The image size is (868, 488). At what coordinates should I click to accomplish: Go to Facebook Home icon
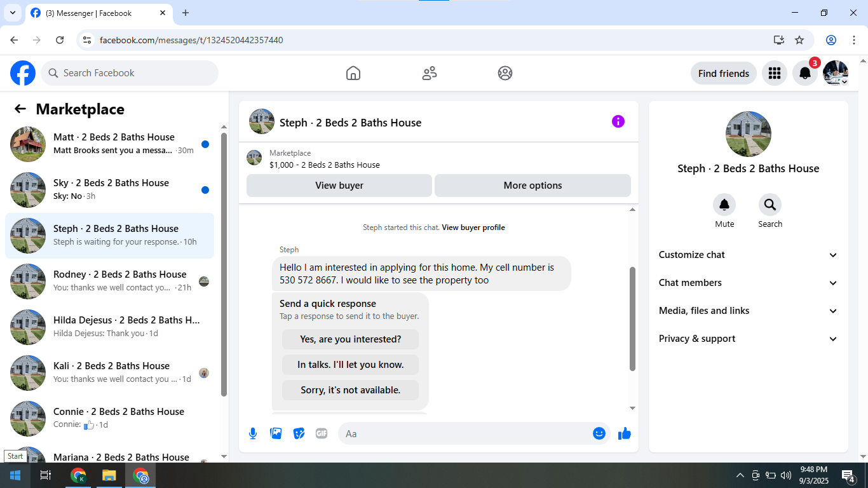point(353,73)
